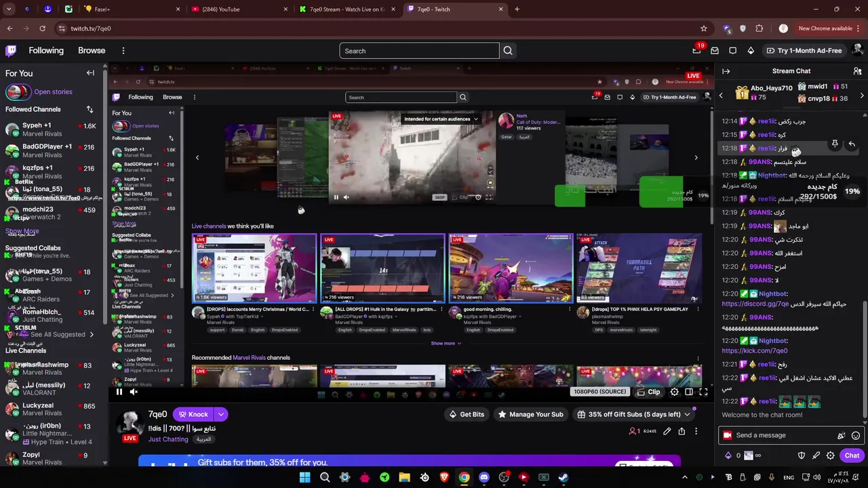This screenshot has width=868, height=488.
Task: Click the purple Chat send button
Action: [x=852, y=455]
